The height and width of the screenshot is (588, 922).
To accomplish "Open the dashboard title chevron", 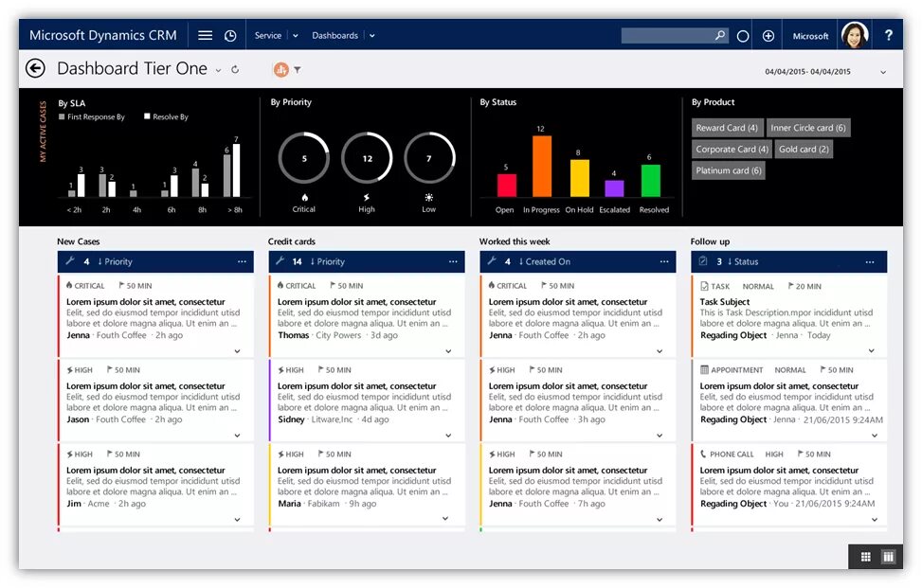I will (x=218, y=70).
